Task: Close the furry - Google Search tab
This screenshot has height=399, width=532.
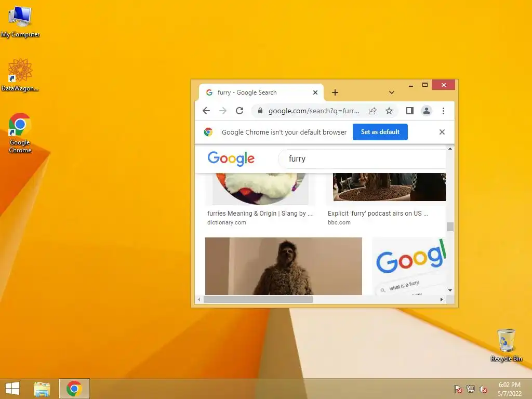Action: [x=315, y=92]
